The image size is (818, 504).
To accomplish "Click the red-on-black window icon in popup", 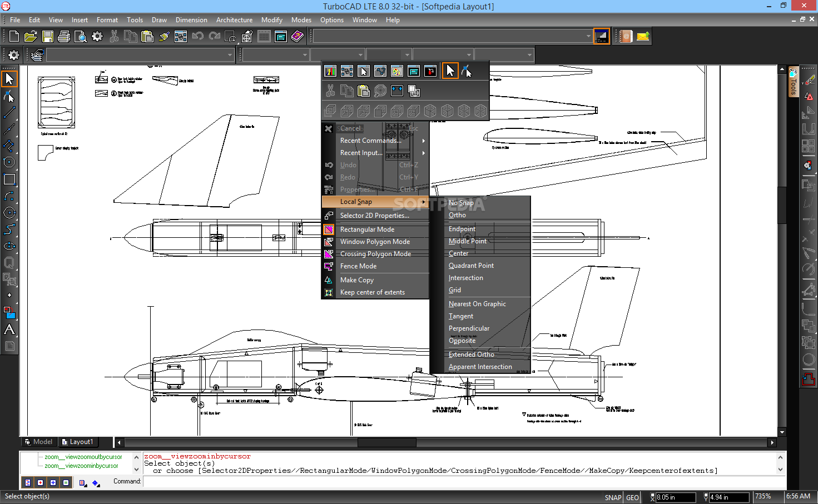I will [430, 71].
